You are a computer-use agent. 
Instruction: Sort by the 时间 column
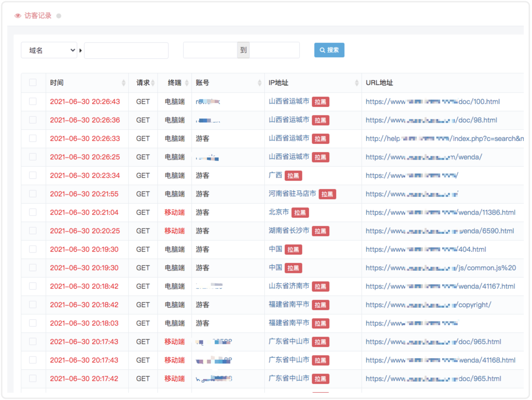pos(123,83)
